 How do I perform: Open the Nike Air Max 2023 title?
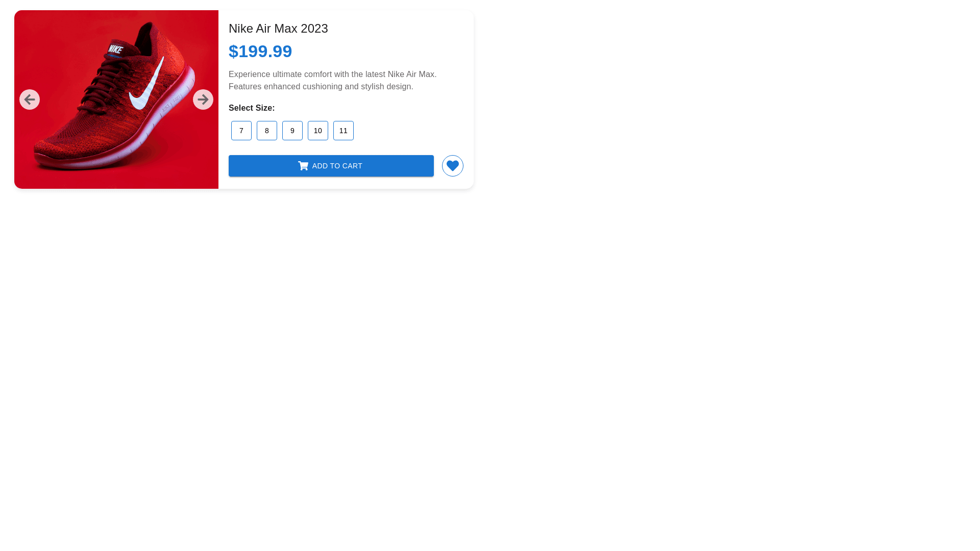click(x=278, y=29)
